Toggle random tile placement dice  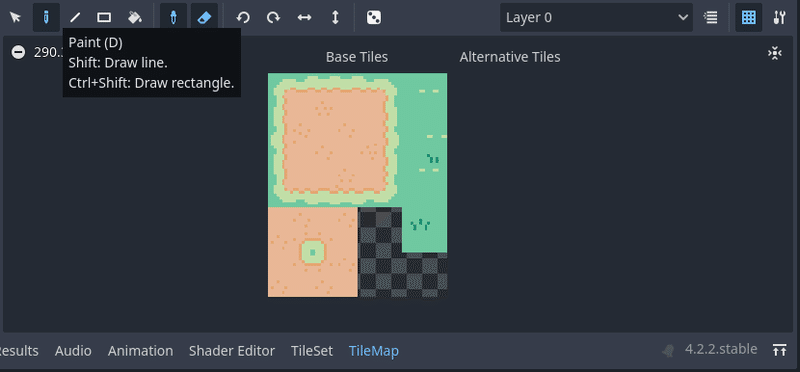[x=374, y=18]
